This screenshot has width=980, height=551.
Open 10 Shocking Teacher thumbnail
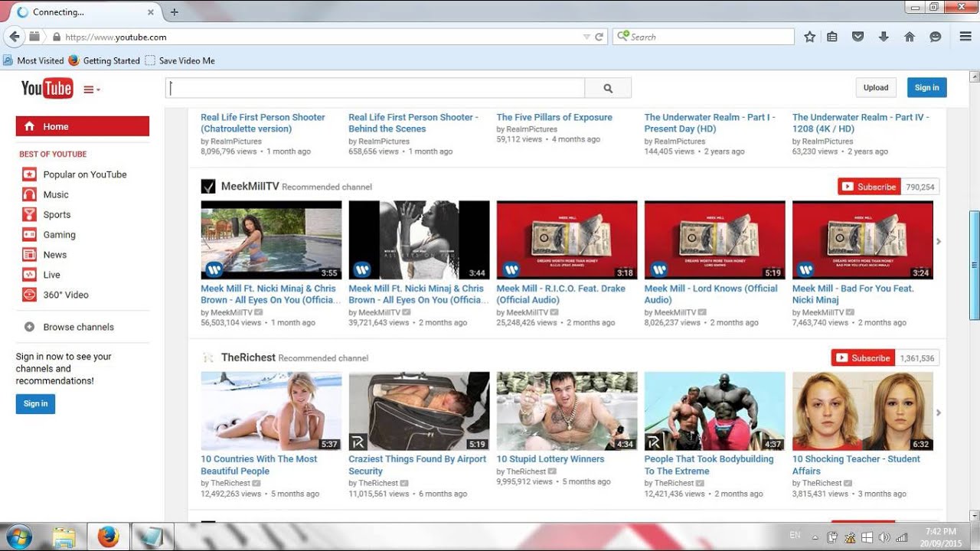863,411
